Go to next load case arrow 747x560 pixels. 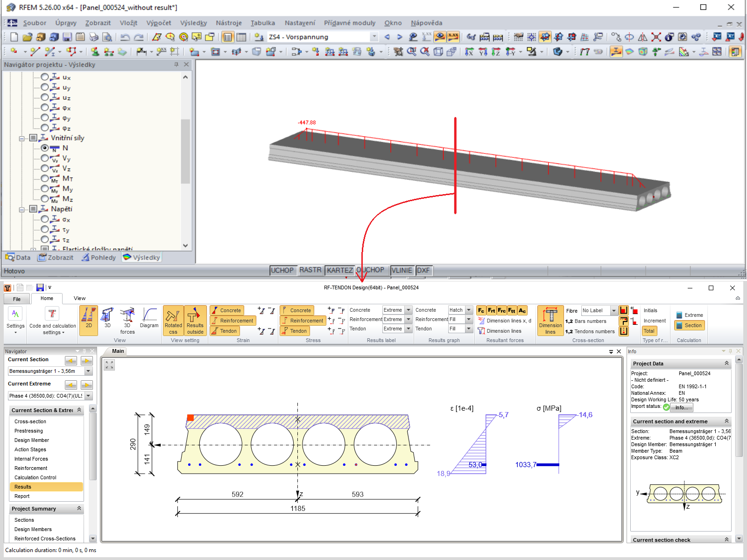pos(400,37)
